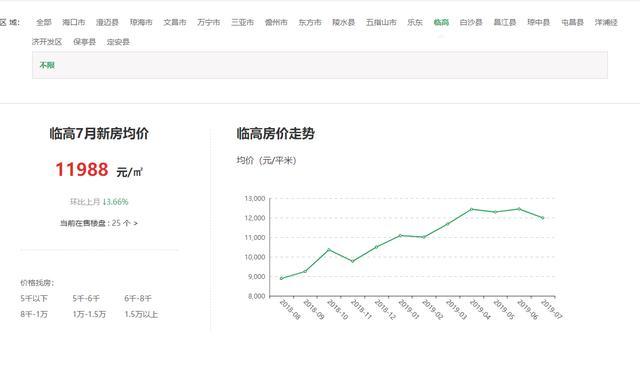
Task: Find homes priced 6千-8千
Action: tap(138, 299)
